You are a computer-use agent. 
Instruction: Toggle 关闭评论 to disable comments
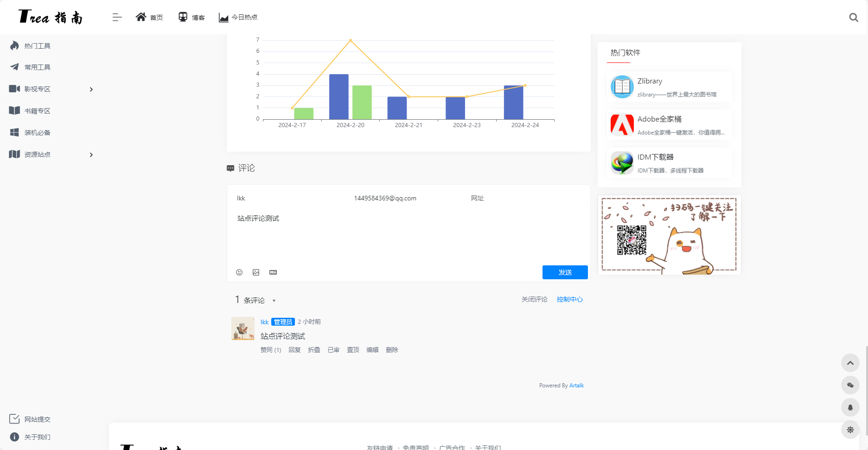click(534, 299)
